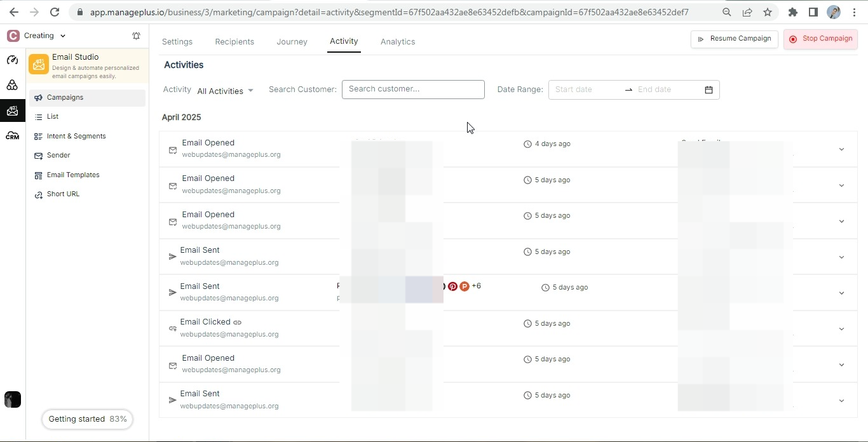The height and width of the screenshot is (442, 868).
Task: Switch to the Settings tab
Action: [177, 42]
